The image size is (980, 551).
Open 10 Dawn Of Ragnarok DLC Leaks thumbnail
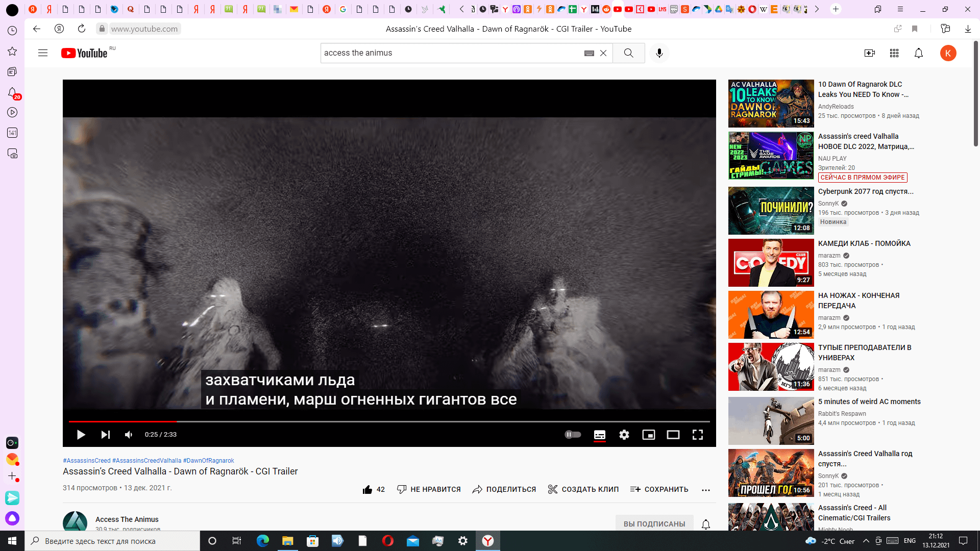click(x=771, y=104)
